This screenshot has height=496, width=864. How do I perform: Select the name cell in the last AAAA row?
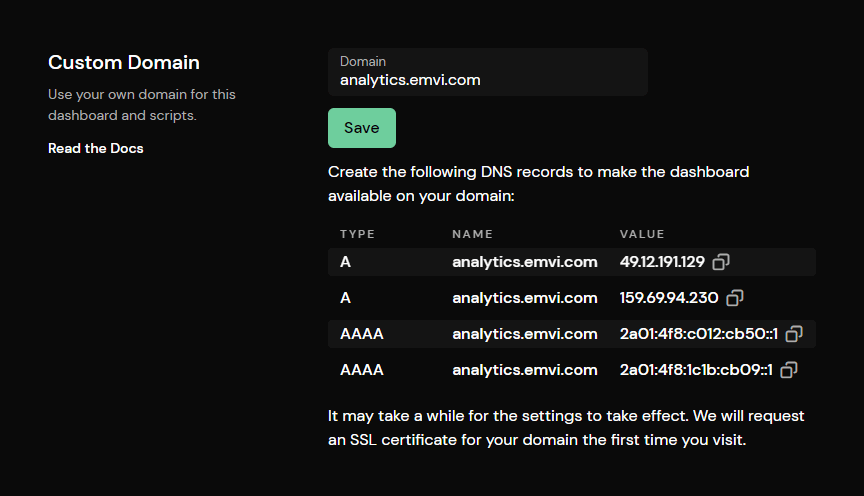[525, 370]
